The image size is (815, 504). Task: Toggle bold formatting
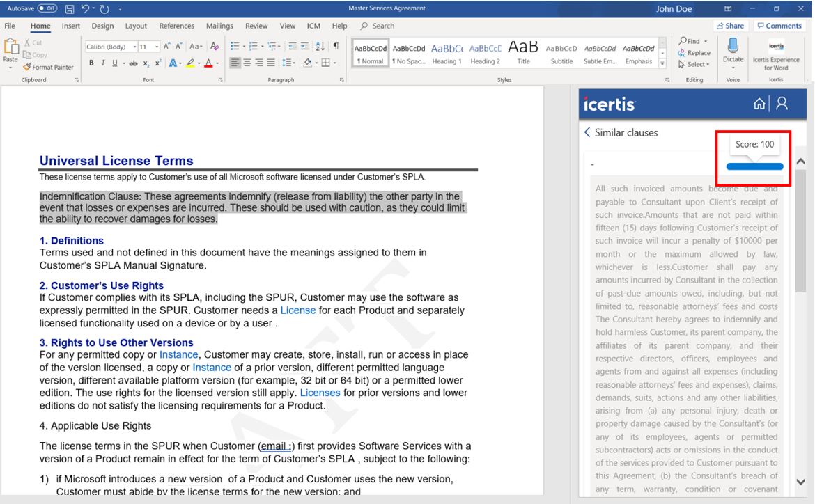coord(91,63)
